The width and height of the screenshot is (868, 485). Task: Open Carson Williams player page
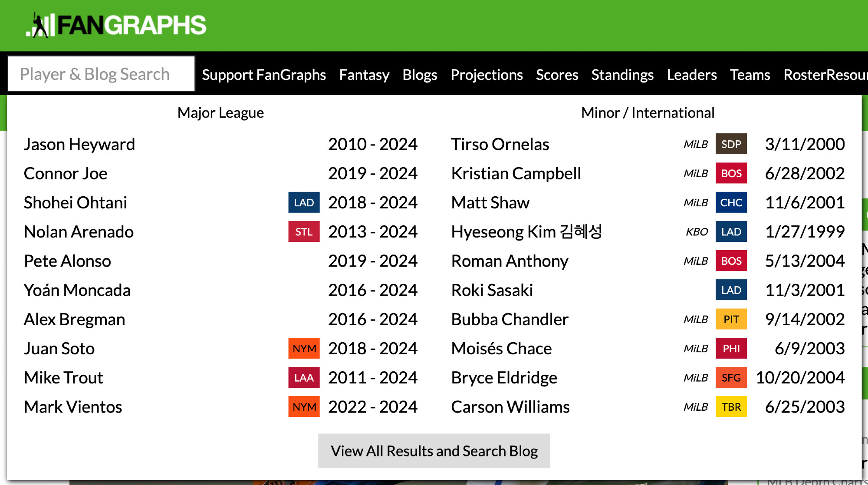point(510,407)
